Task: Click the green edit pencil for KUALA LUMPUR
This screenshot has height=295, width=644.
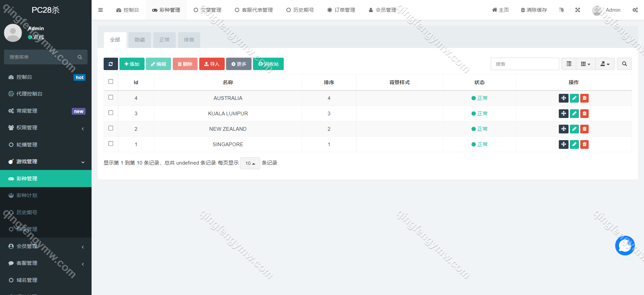Action: click(574, 114)
